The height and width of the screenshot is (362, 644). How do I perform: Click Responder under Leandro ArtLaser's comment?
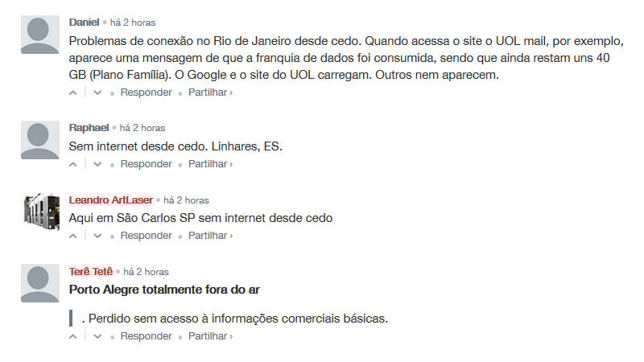[146, 236]
